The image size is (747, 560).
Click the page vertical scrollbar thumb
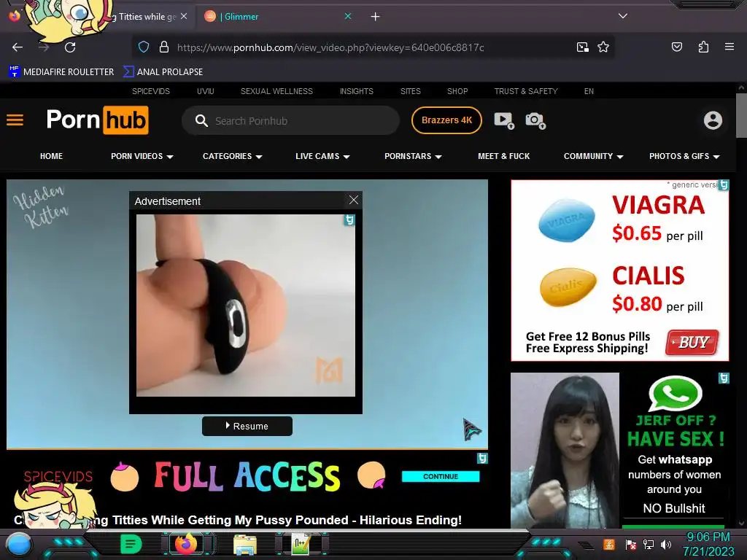(741, 115)
